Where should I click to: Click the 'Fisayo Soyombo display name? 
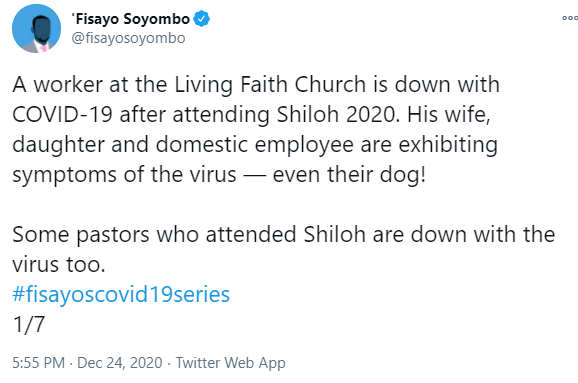[x=131, y=19]
